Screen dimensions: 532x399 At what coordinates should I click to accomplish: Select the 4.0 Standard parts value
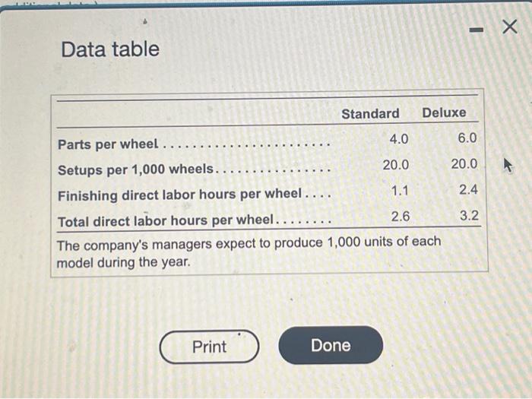pyautogui.click(x=399, y=139)
